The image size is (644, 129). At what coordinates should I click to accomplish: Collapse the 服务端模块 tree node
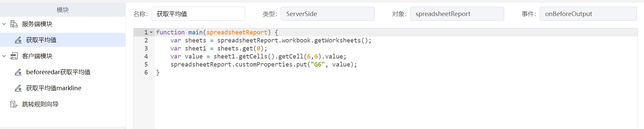pos(4,24)
